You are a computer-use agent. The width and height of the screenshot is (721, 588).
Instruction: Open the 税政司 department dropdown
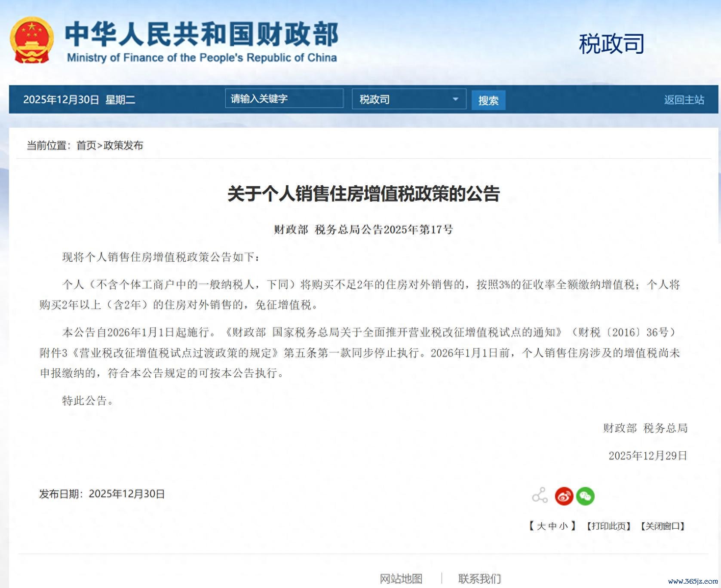click(x=408, y=99)
